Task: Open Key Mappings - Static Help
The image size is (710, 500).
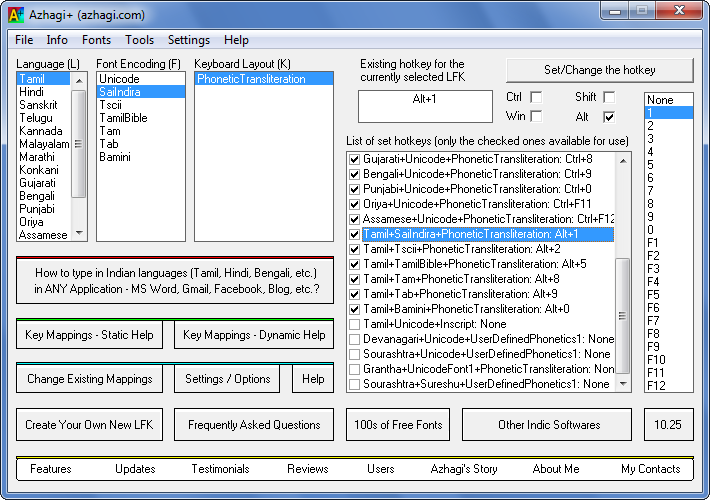Action: 89,335
